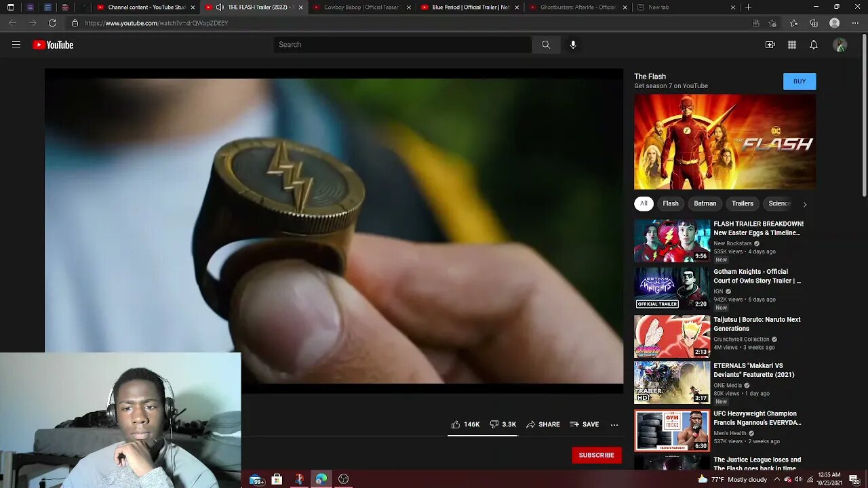Switch to the Ghostbusters: Afterlife tab
The width and height of the screenshot is (868, 488).
point(577,7)
